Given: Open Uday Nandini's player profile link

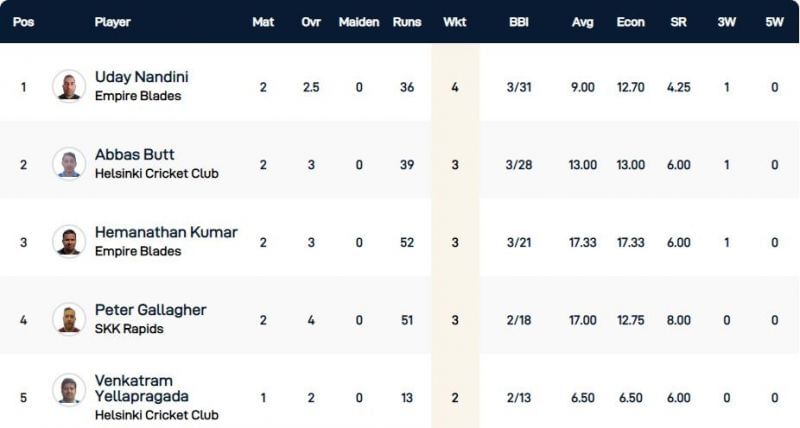Looking at the screenshot, I should (x=141, y=77).
